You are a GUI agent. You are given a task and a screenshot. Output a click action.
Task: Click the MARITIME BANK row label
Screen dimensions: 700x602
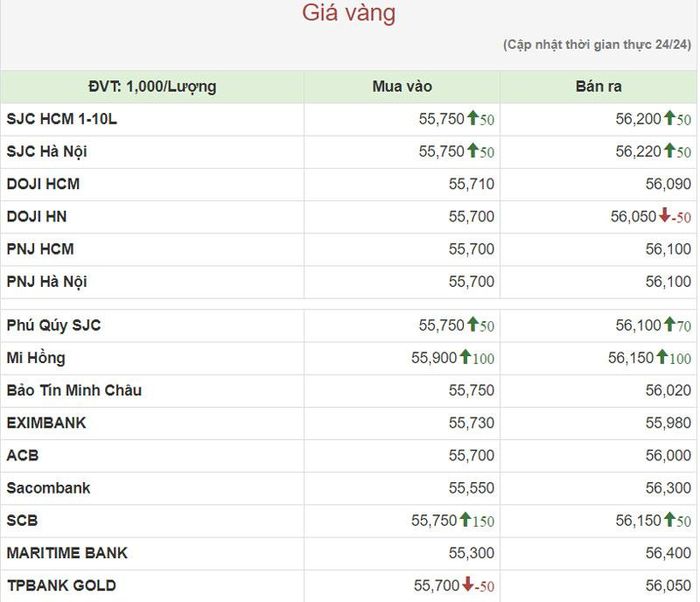[67, 553]
